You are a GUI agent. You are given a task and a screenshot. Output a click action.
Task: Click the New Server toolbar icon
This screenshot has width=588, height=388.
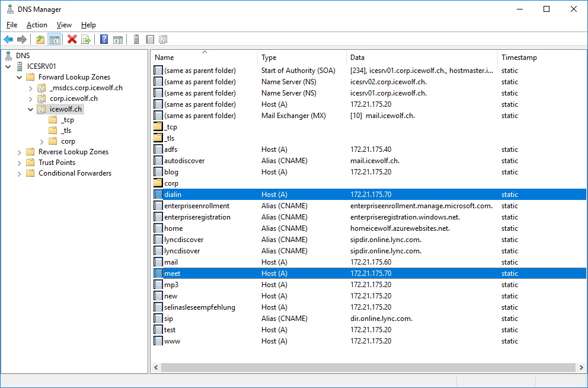click(x=136, y=39)
